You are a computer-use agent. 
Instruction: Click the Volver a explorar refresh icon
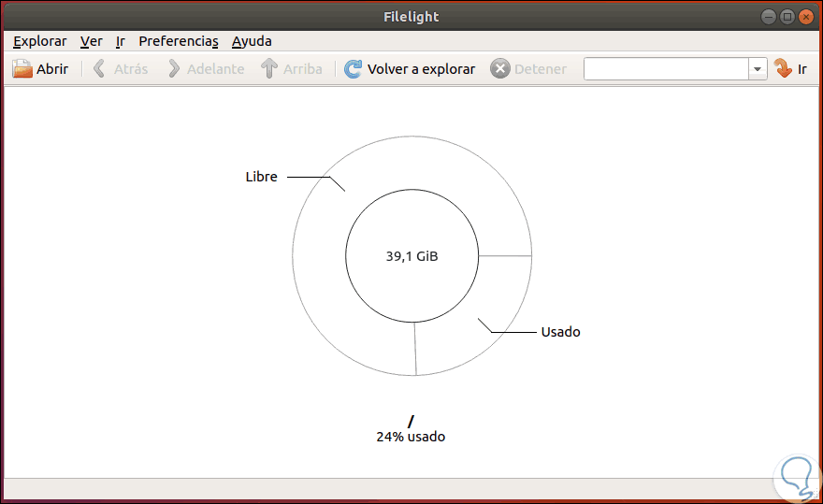click(353, 69)
